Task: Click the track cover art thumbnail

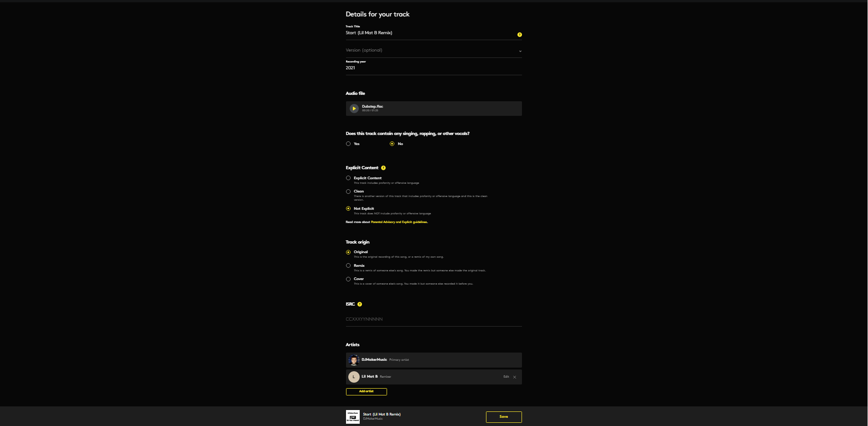Action: coord(353,417)
